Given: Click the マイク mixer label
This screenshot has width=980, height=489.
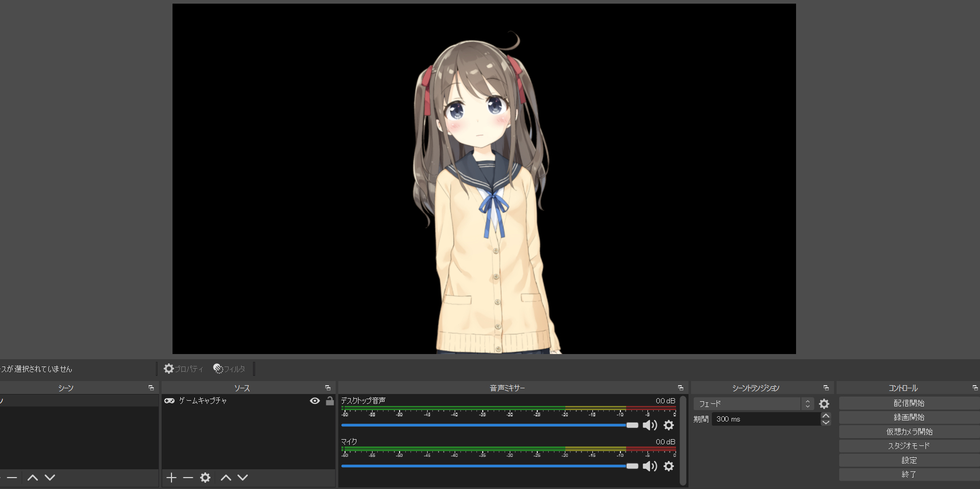Looking at the screenshot, I should (349, 442).
